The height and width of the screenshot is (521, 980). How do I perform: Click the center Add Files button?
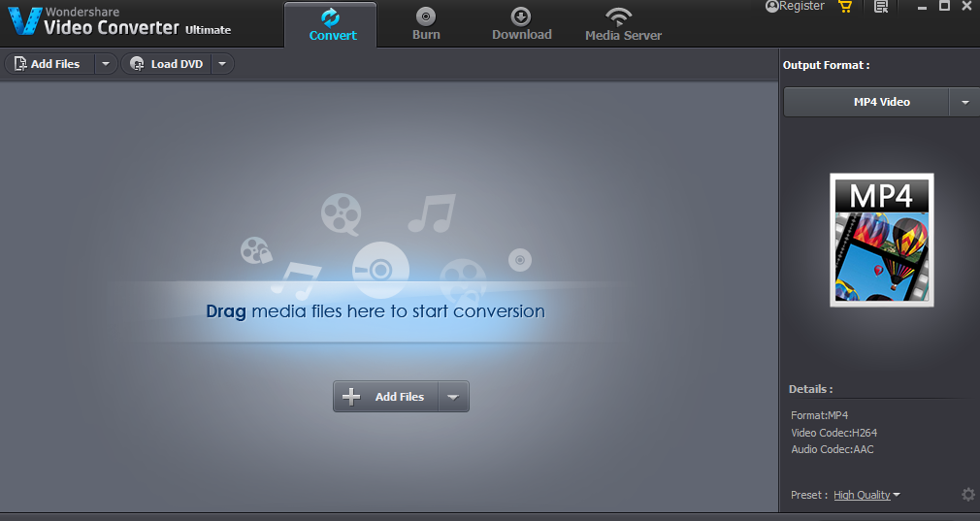coord(385,397)
